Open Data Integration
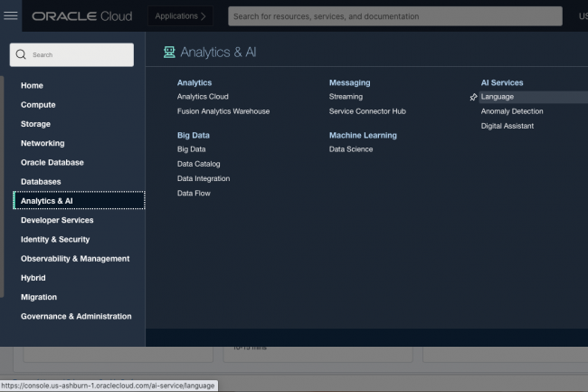 tap(204, 178)
